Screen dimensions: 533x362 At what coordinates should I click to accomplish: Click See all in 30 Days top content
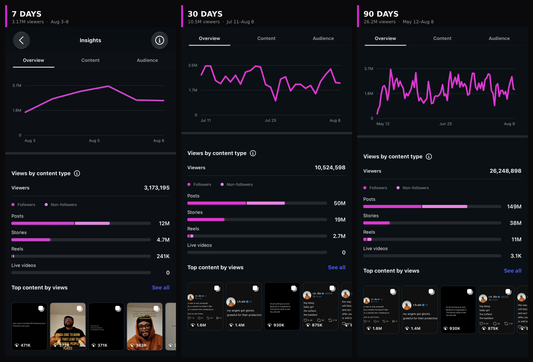pyautogui.click(x=337, y=268)
